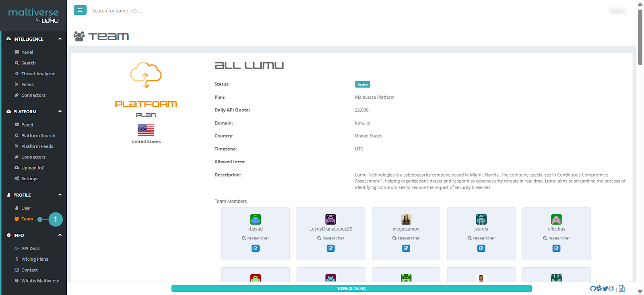Select the nleguizamon member avatar

[406, 219]
